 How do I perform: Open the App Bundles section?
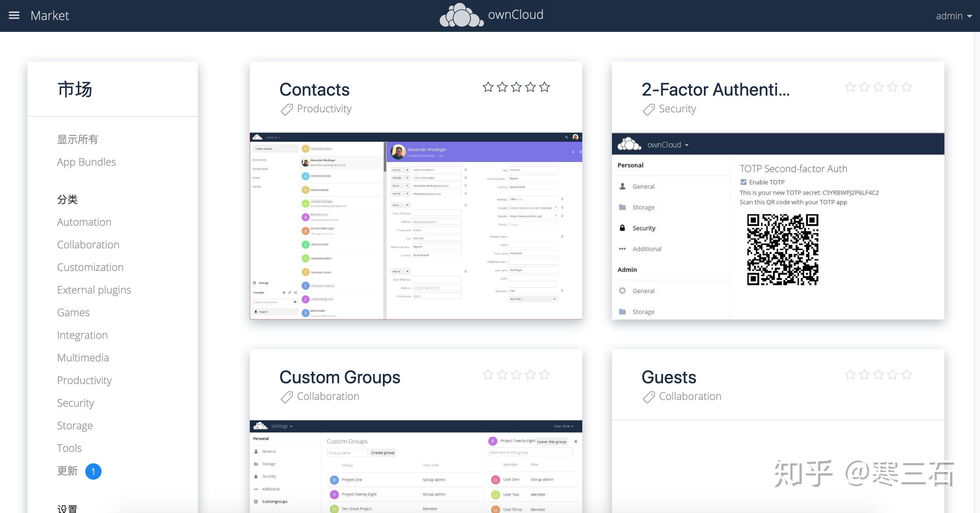(86, 162)
